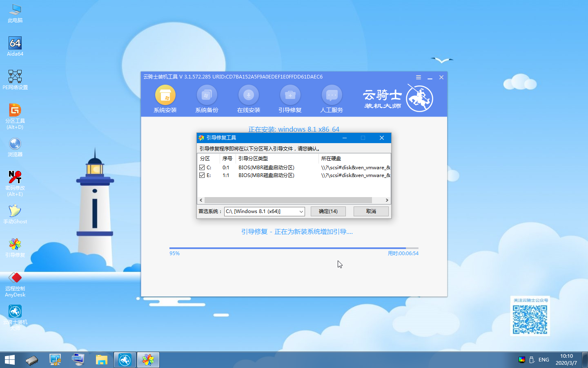Open the network monitor taskbar icon
Image resolution: width=588 pixels, height=368 pixels.
[x=55, y=360]
